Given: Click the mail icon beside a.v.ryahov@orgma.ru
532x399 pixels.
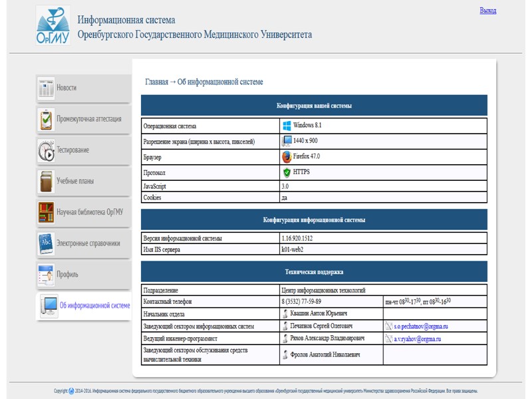Looking at the screenshot, I should click(x=389, y=338).
